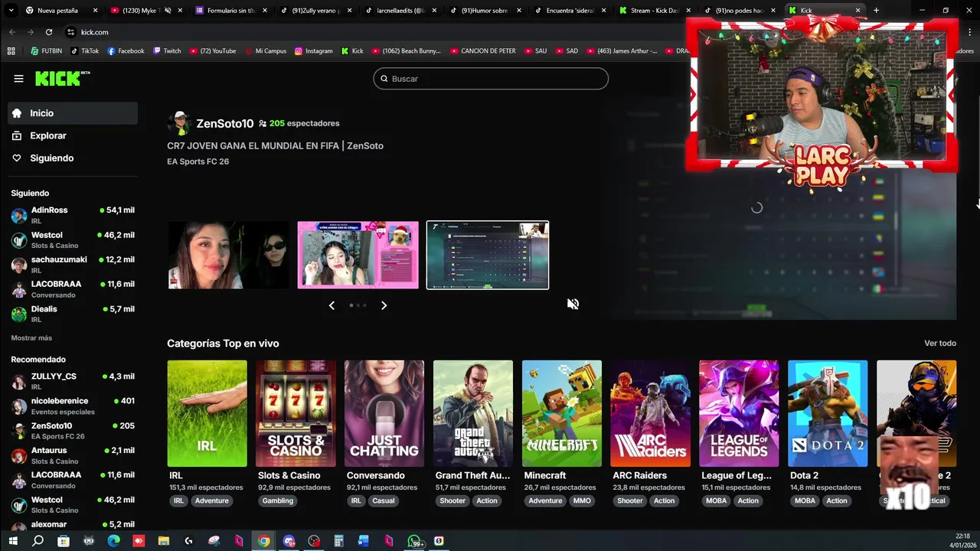Click the Diealis channel avatar
Screen dimensions: 980x551
point(19,314)
